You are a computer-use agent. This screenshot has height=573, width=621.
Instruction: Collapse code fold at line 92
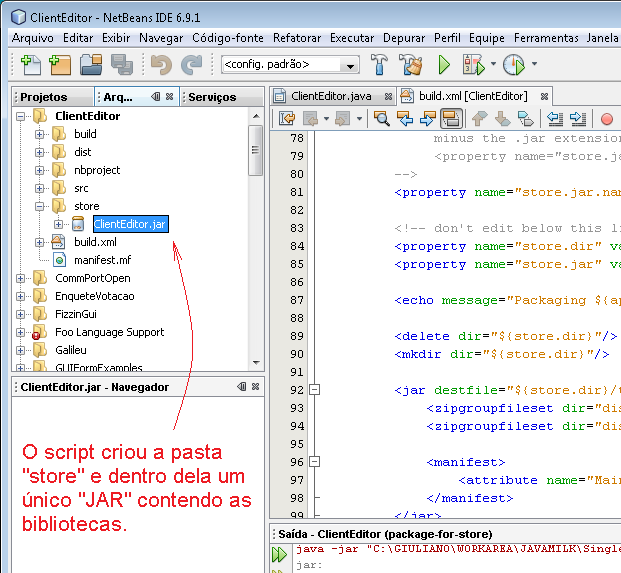coord(314,390)
